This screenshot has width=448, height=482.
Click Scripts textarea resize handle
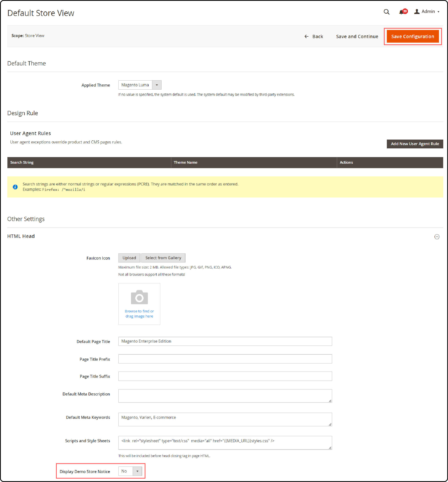pos(330,448)
